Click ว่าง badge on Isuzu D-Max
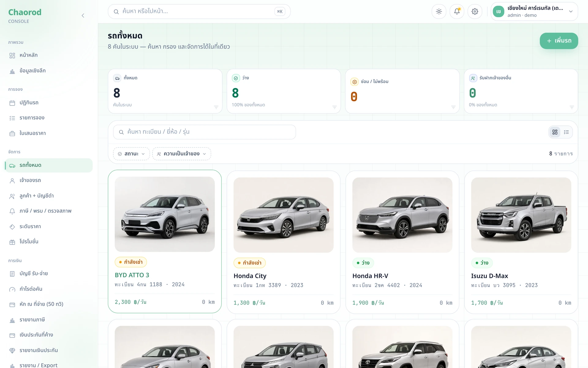This screenshot has height=368, width=588. tap(482, 263)
